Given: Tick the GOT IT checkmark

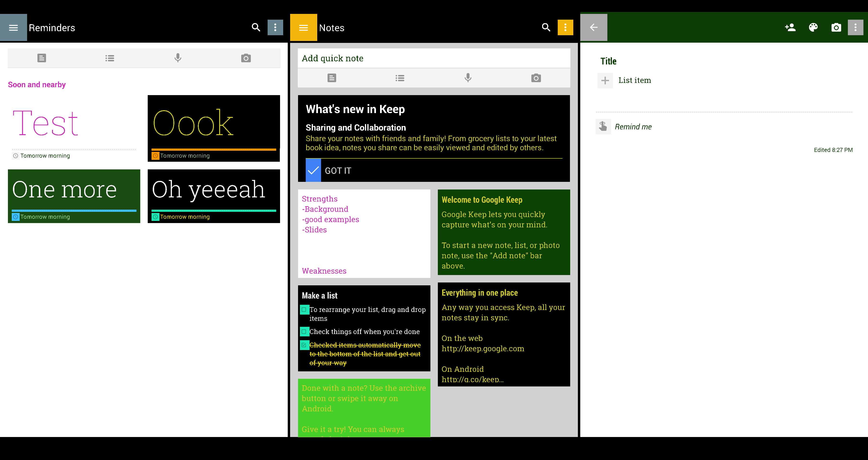Looking at the screenshot, I should (x=313, y=170).
